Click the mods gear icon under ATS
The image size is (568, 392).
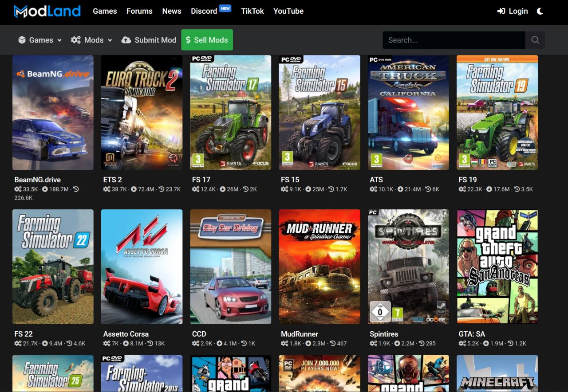click(373, 189)
